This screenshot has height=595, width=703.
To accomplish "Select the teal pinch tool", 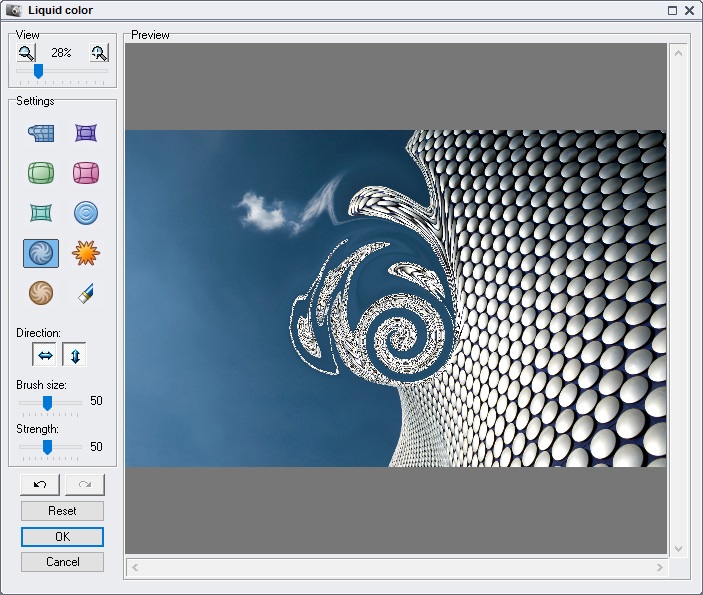I will [x=41, y=213].
